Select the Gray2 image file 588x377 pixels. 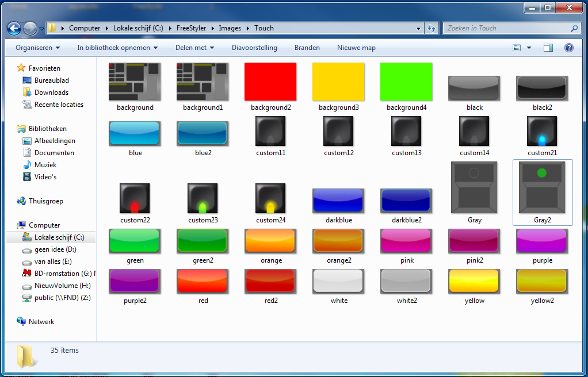(x=542, y=193)
